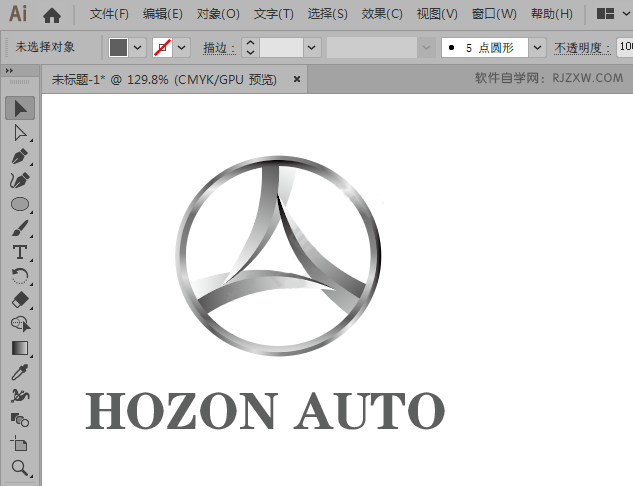This screenshot has height=486, width=633.
Task: Select the Shape Builder tool
Action: click(x=20, y=324)
